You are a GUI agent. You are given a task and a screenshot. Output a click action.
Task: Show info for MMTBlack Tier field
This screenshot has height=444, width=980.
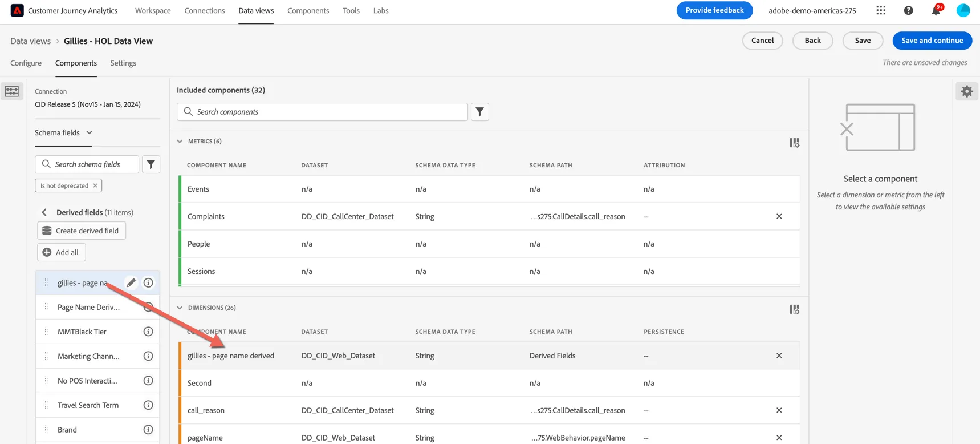(x=148, y=332)
